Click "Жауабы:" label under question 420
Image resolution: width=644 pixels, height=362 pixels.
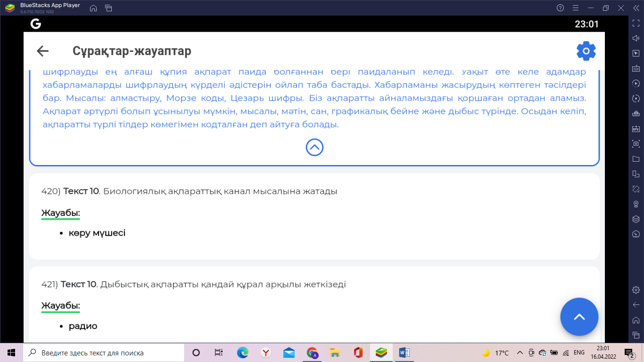coord(61,213)
